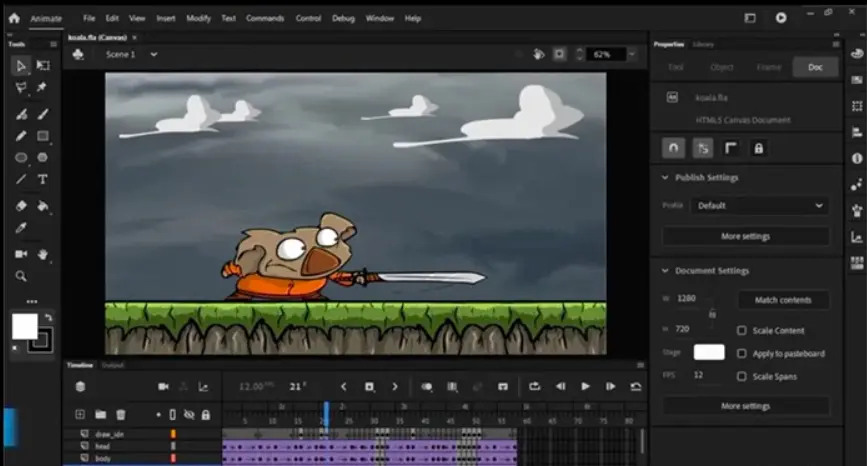Select the Rectangle tool
The image size is (867, 466).
[x=43, y=136]
